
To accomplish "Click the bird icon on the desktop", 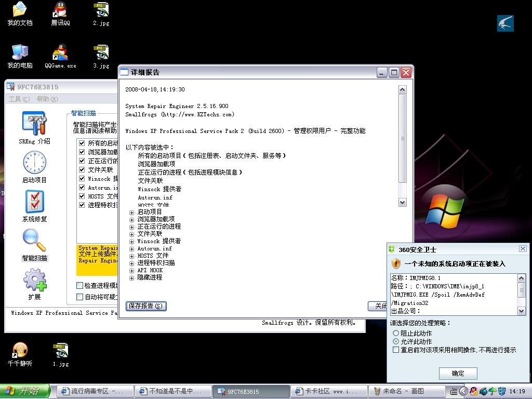I will tap(505, 23).
